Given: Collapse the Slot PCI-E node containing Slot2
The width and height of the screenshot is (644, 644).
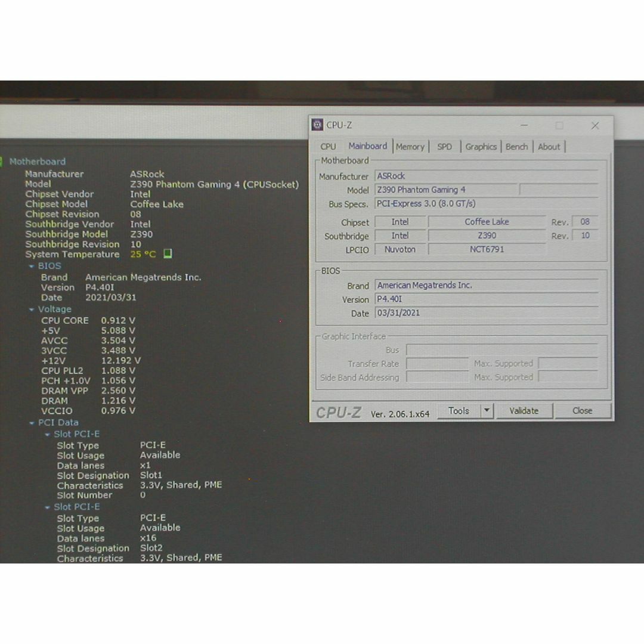Looking at the screenshot, I should tap(47, 507).
